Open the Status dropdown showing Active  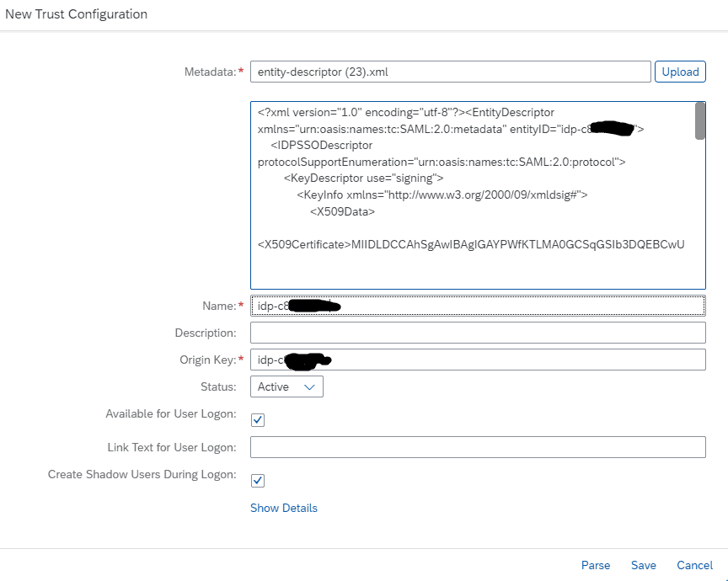(286, 386)
